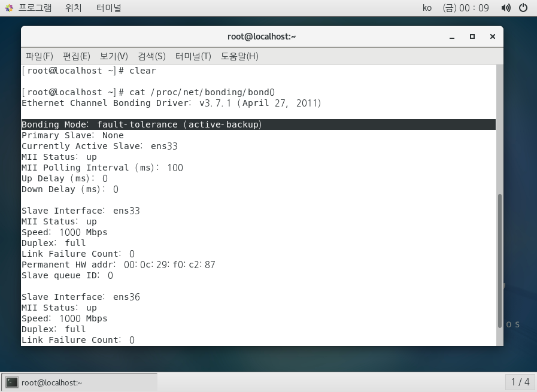Screen dimensions: 537x392
Task: Click the Ethernet Channel Bonding Driver line
Action: tap(172, 103)
